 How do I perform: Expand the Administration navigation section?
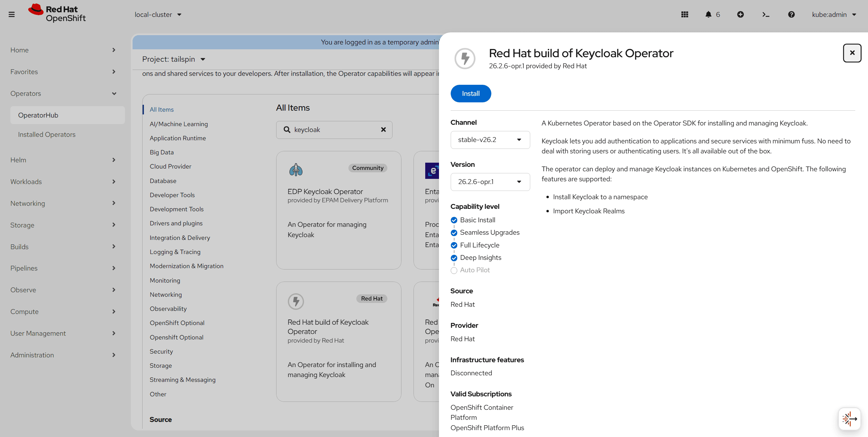coord(63,355)
